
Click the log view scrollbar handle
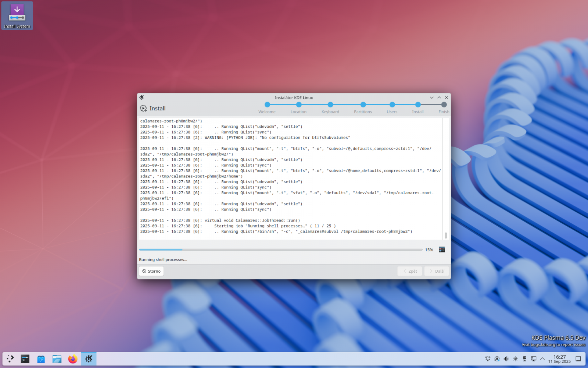click(446, 236)
